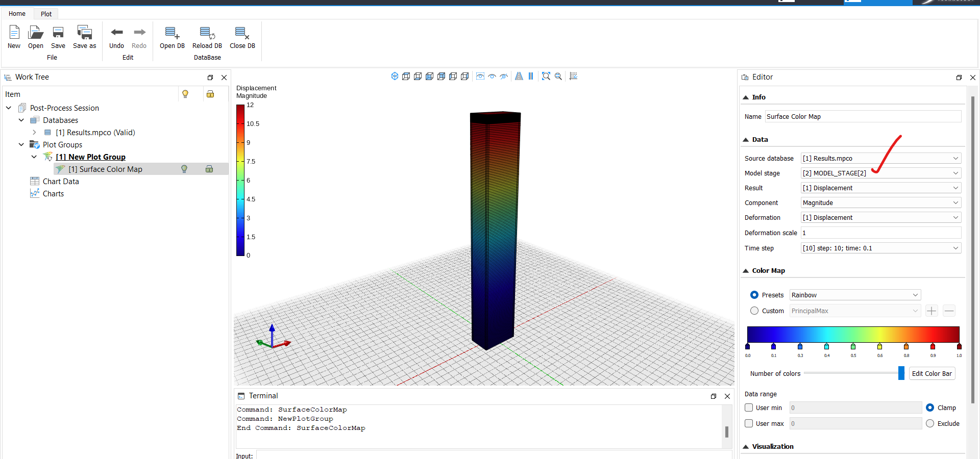Select the Clamp radio option
Image resolution: width=980 pixels, height=459 pixels.
click(930, 407)
